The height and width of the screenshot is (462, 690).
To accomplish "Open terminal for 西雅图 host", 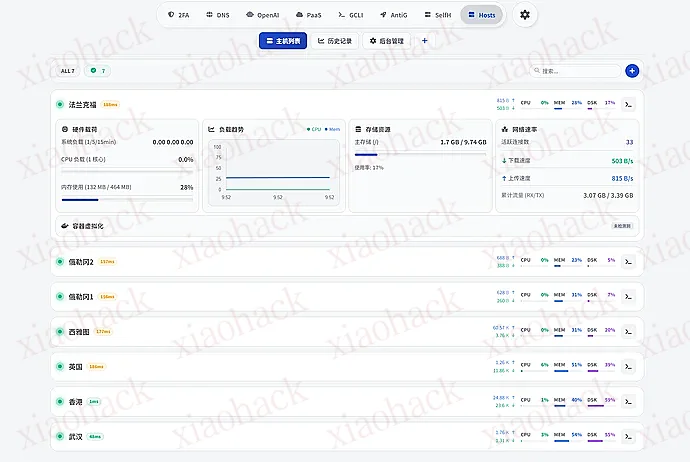I will (629, 331).
